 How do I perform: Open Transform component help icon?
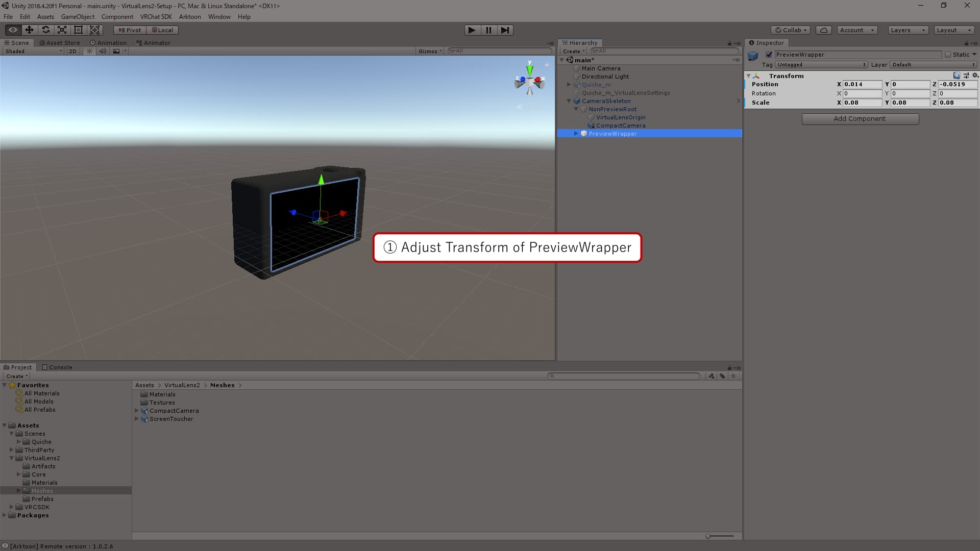(957, 76)
